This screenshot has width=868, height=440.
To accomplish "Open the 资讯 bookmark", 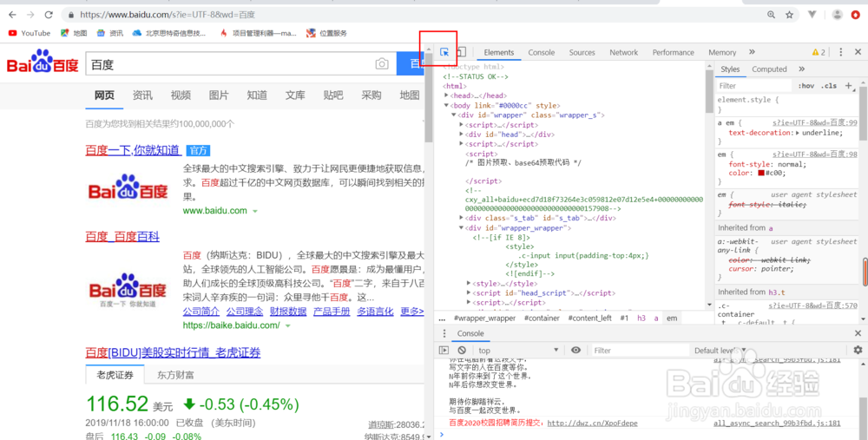I will point(109,33).
